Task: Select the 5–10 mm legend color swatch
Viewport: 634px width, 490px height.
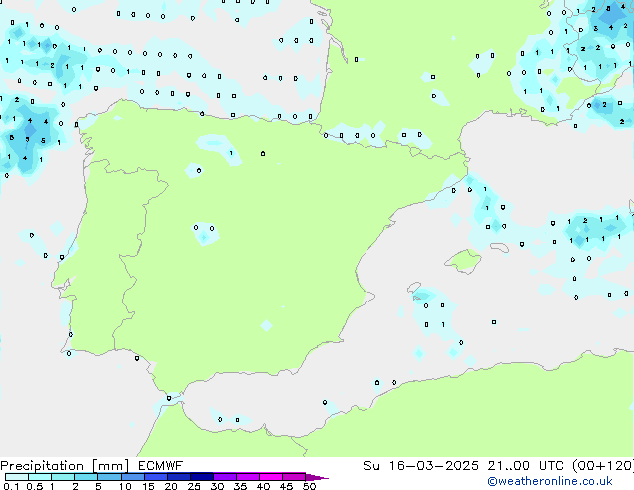Action: tap(110, 477)
